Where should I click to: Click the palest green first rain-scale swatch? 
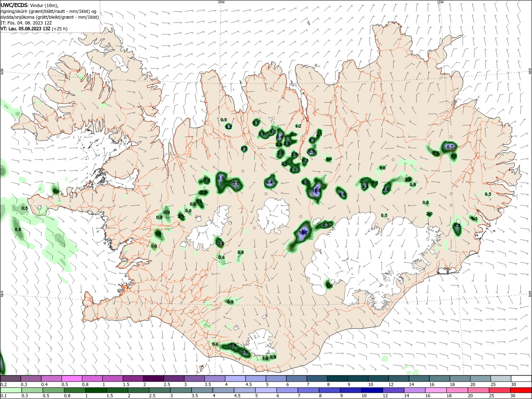tap(11, 390)
